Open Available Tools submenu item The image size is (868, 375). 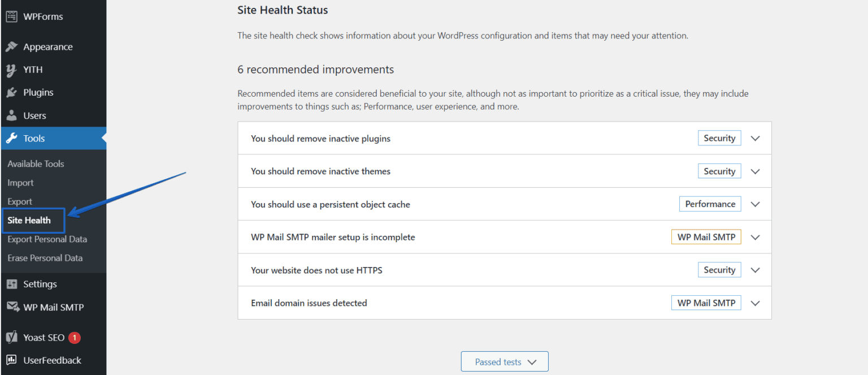pyautogui.click(x=36, y=164)
